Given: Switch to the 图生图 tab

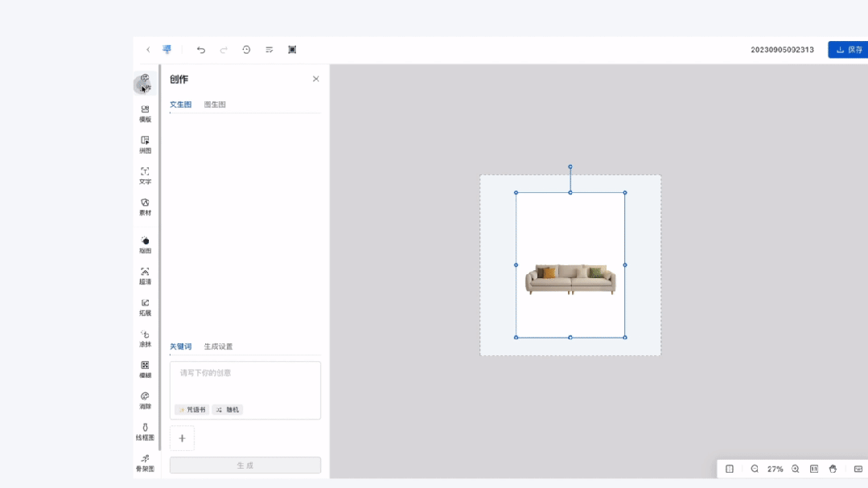Looking at the screenshot, I should (215, 104).
